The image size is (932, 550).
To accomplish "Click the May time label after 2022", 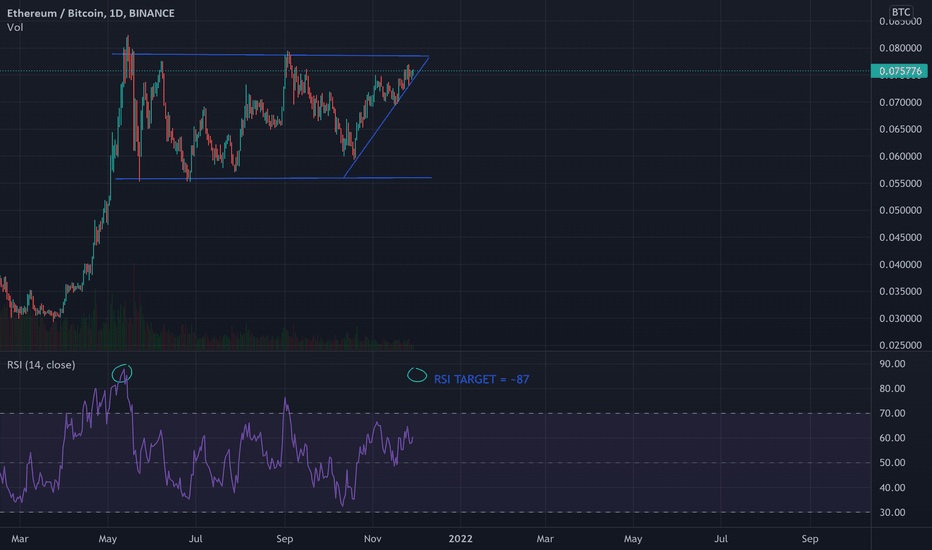I will 633,539.
